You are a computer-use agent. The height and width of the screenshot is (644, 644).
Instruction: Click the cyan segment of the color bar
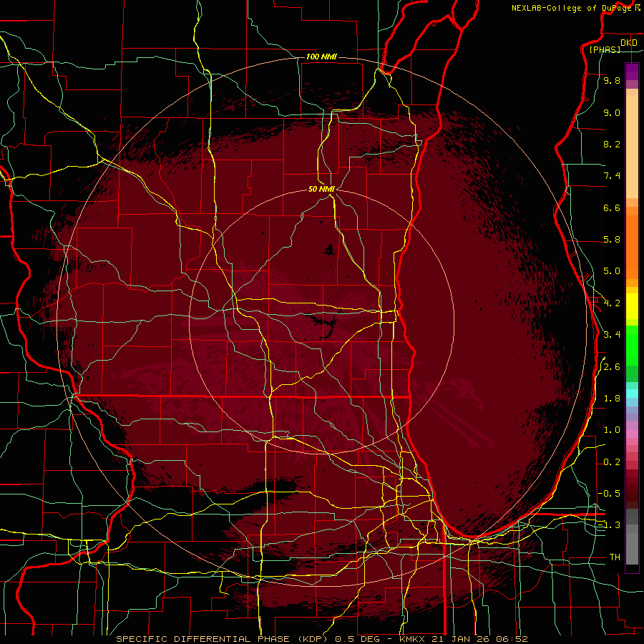(x=632, y=394)
